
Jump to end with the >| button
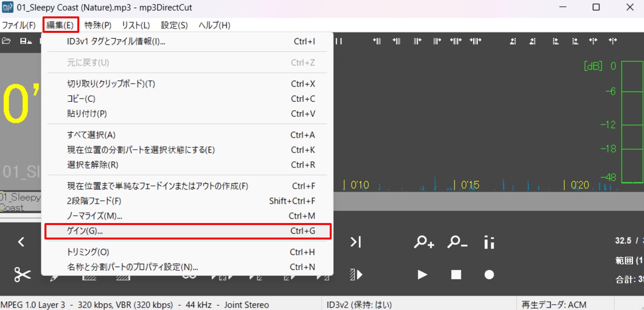(x=356, y=242)
